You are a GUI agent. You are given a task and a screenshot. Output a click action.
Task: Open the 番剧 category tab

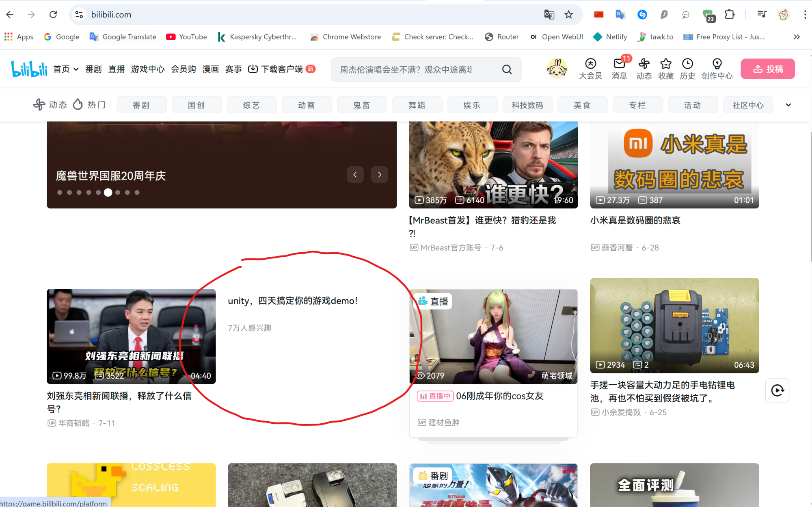(x=141, y=105)
